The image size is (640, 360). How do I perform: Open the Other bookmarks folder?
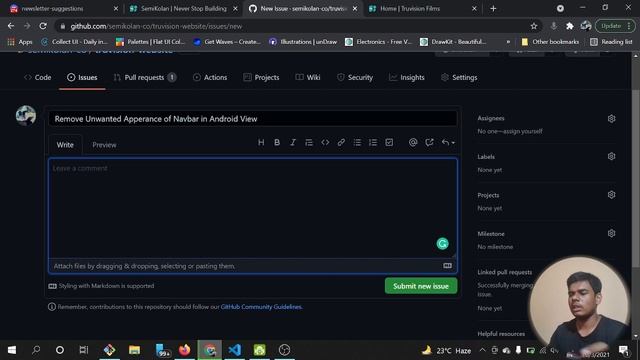pos(550,42)
